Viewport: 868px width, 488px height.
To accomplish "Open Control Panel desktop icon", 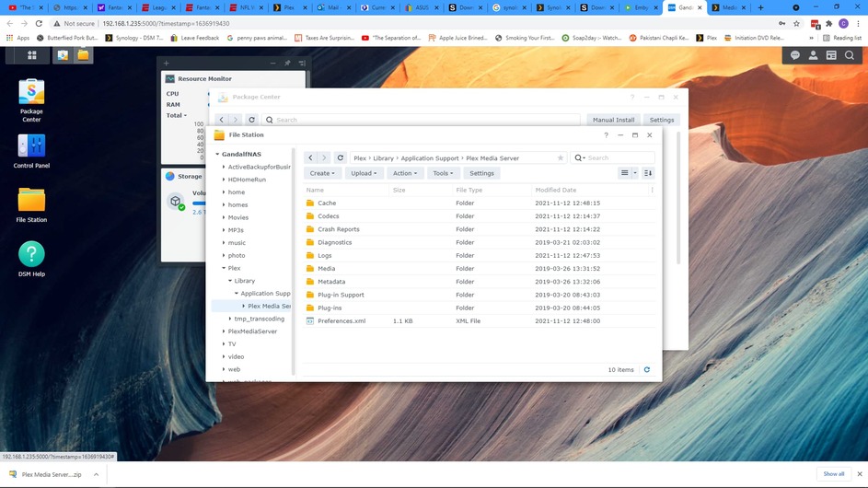I will click(31, 151).
